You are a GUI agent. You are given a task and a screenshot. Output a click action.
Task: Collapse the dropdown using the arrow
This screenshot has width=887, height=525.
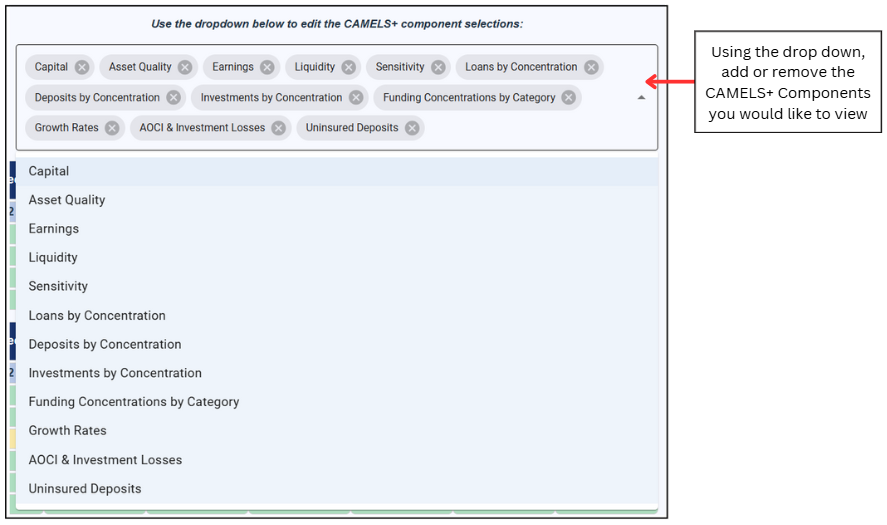coord(641,98)
